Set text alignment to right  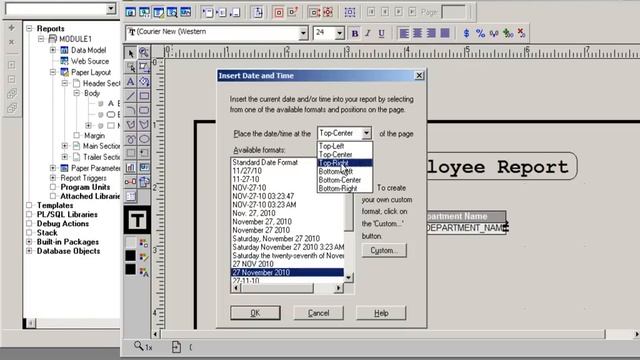(x=431, y=33)
